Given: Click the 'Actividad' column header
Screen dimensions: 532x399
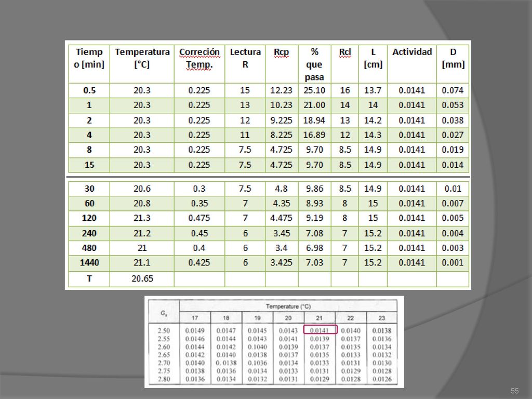Looking at the screenshot, I should [412, 64].
